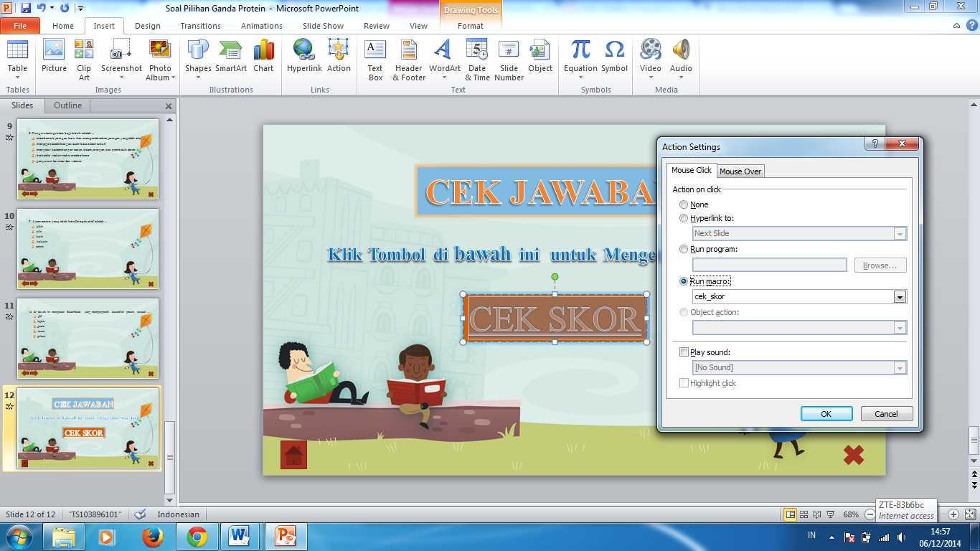Save the presentation from Quick Access Toolbar
Image resolution: width=980 pixels, height=551 pixels.
point(26,8)
